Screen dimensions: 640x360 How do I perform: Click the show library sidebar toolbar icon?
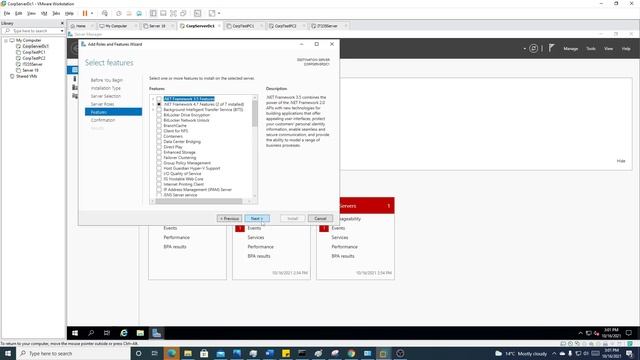(153, 13)
